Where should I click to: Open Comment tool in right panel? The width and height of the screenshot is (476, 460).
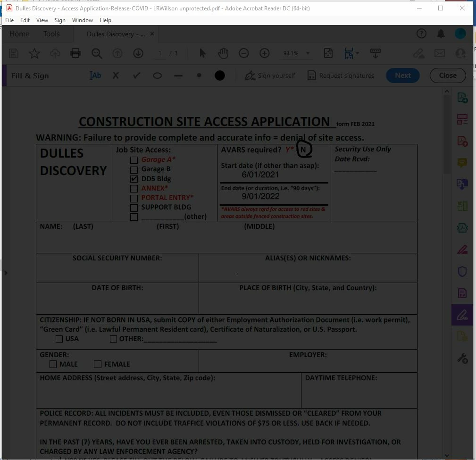(x=462, y=162)
